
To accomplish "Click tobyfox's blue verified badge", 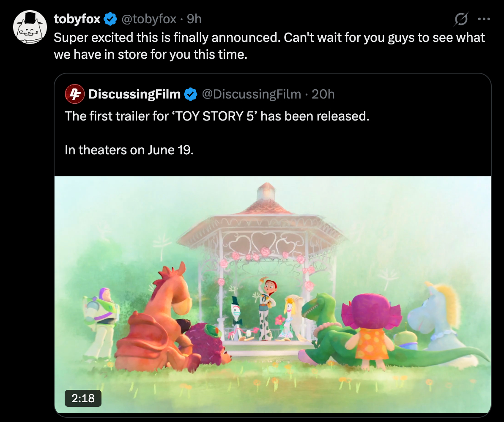I will tap(111, 19).
